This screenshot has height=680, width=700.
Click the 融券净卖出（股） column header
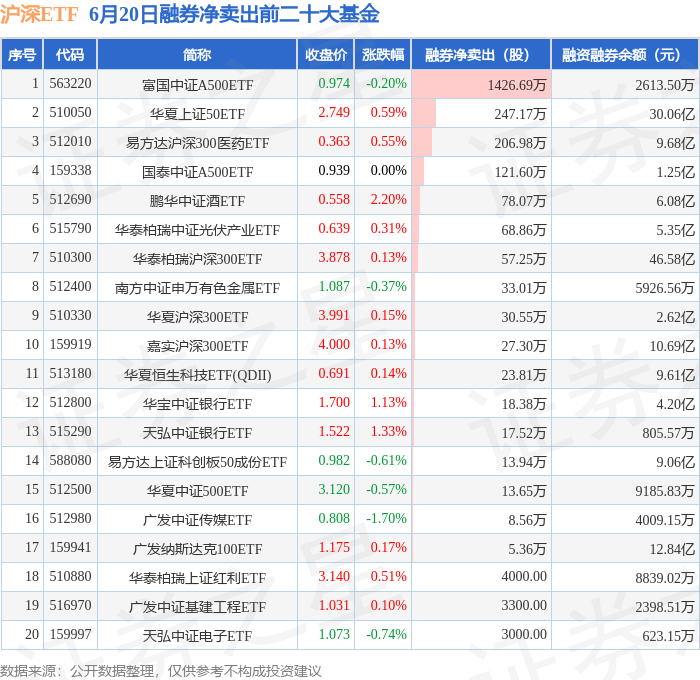(481, 54)
